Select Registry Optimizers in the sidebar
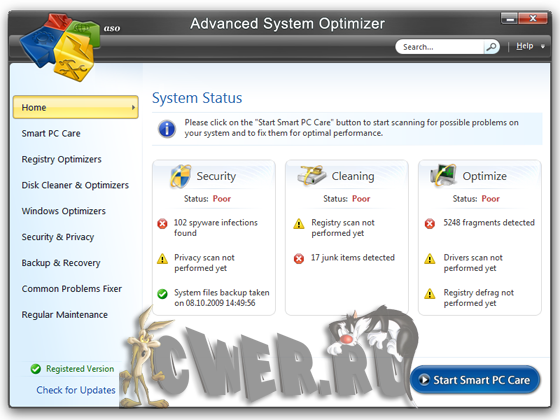Screen dimensions: 560x420 (x=61, y=159)
